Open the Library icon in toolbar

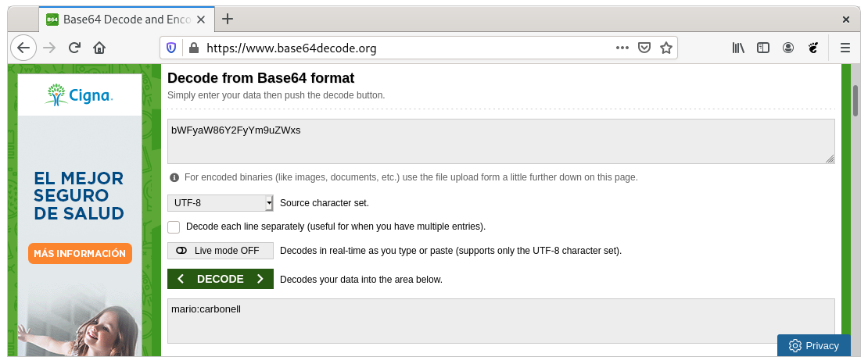[738, 48]
